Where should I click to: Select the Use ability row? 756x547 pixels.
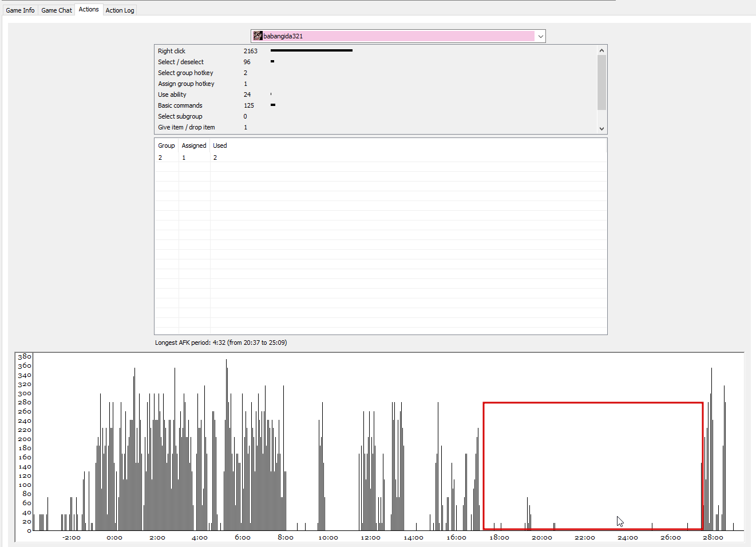[375, 95]
